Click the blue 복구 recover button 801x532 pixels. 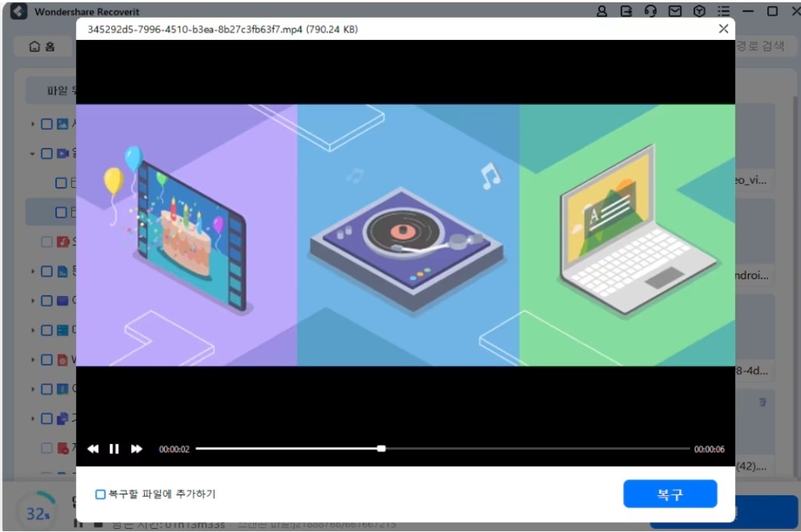click(670, 494)
